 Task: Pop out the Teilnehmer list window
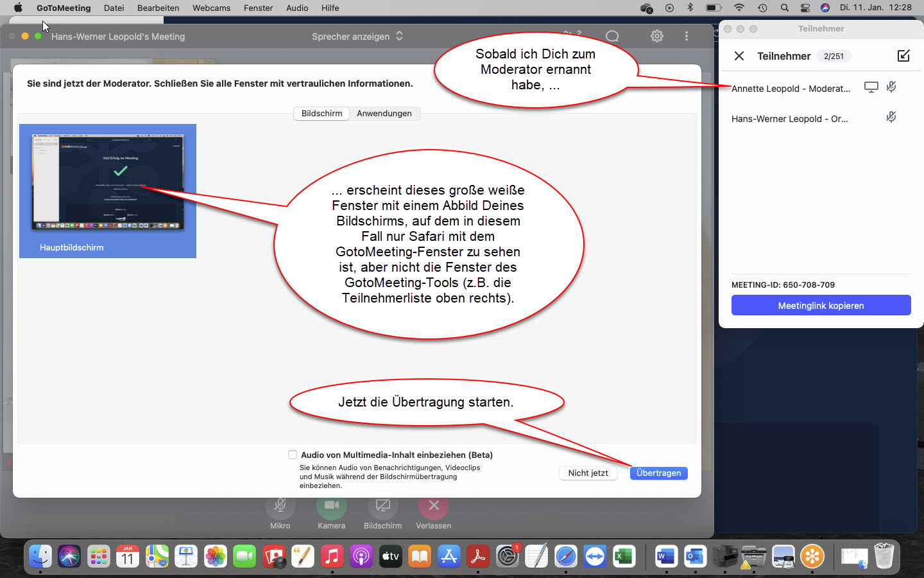point(903,56)
